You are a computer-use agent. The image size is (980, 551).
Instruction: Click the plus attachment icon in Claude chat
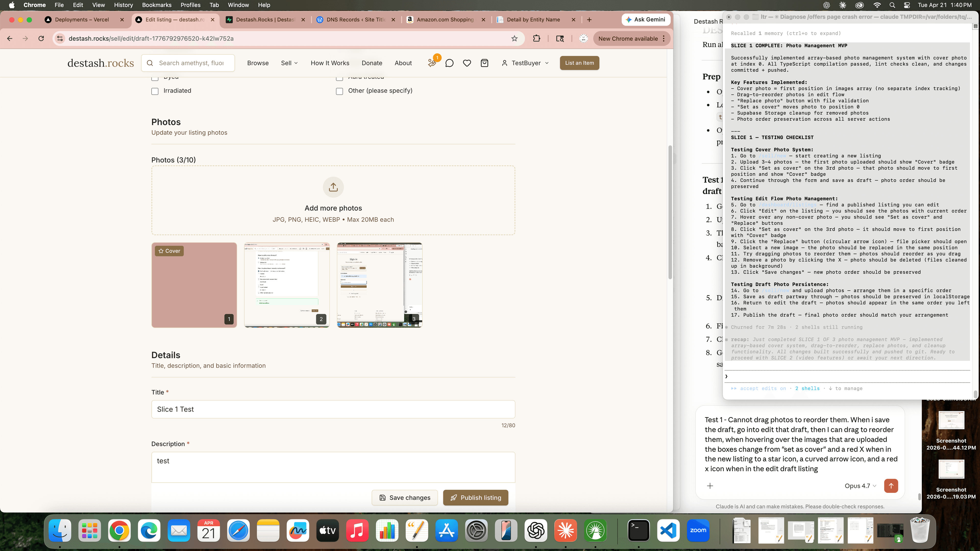click(x=710, y=486)
